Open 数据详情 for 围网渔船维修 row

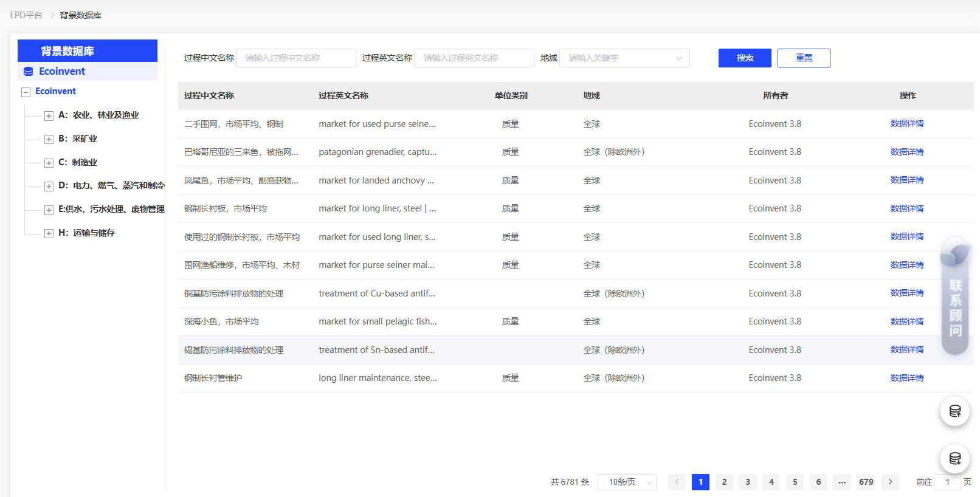907,265
